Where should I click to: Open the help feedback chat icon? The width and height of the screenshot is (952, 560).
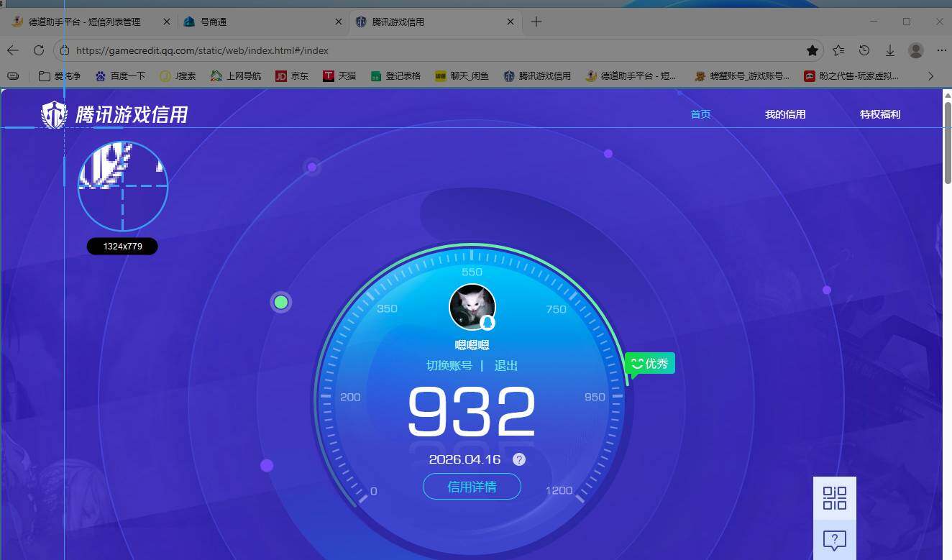point(834,540)
